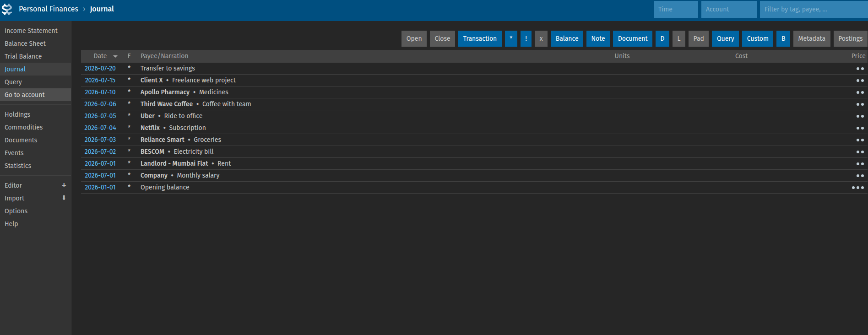Toggle the Open entries filter
868x335 pixels.
414,38
